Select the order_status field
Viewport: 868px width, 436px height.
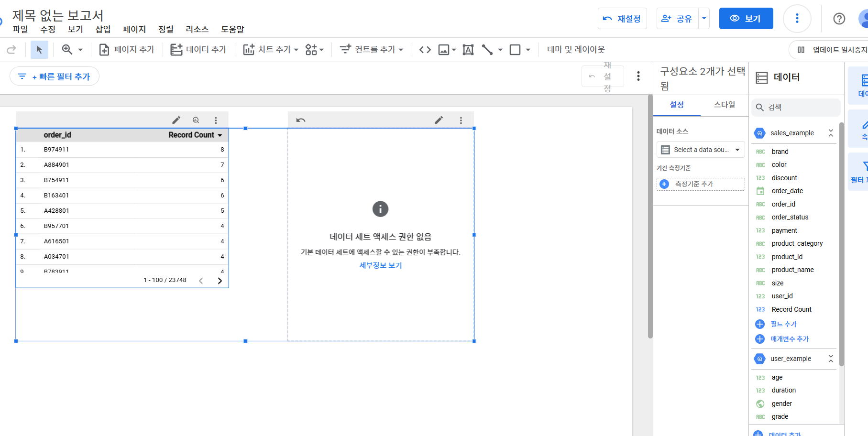790,218
